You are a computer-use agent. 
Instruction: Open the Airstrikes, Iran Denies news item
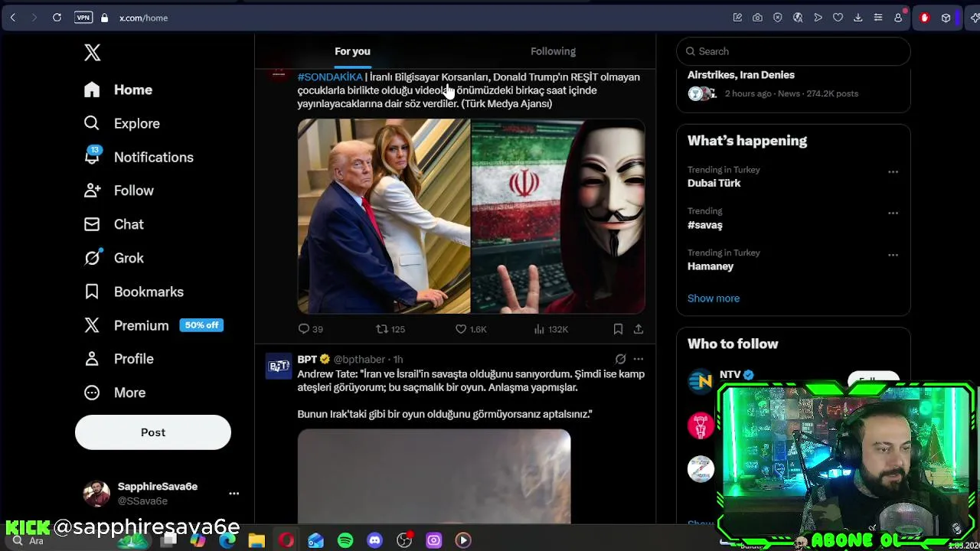[793, 84]
